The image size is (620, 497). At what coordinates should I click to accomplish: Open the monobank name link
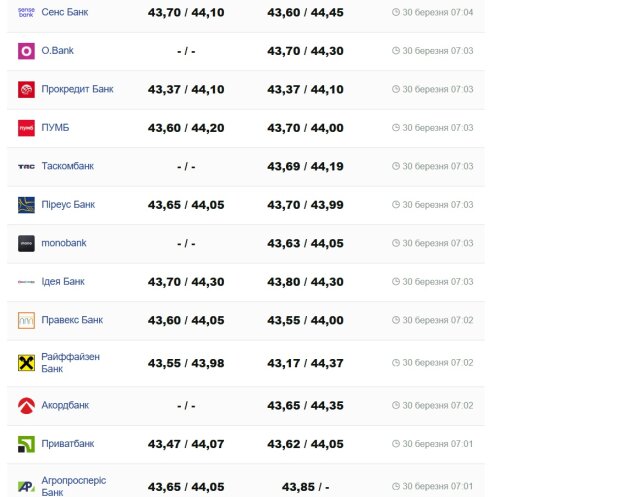click(64, 243)
